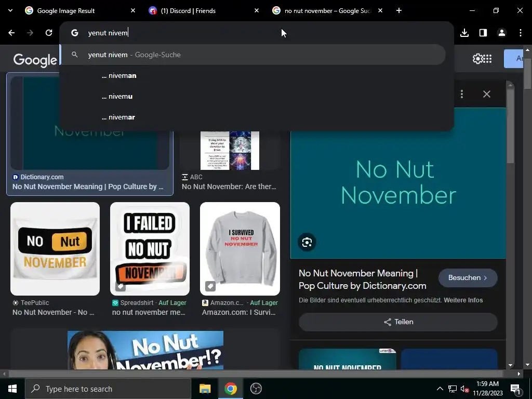Click the 'Amazon.com: I Survi...' caption

238,312
